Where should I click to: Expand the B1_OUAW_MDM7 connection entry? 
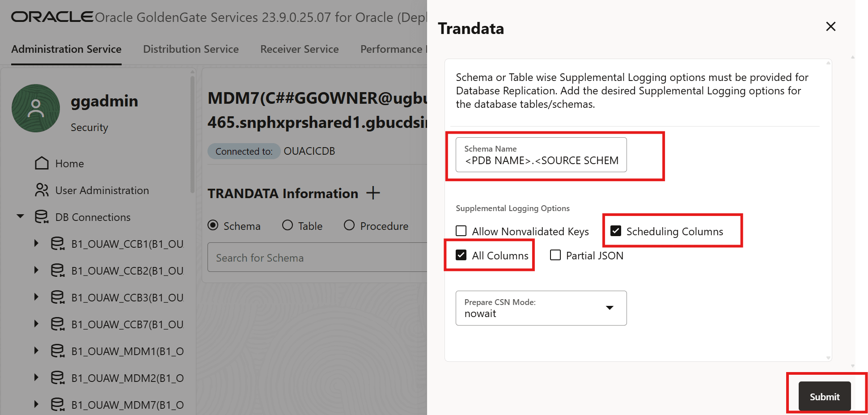(36, 404)
